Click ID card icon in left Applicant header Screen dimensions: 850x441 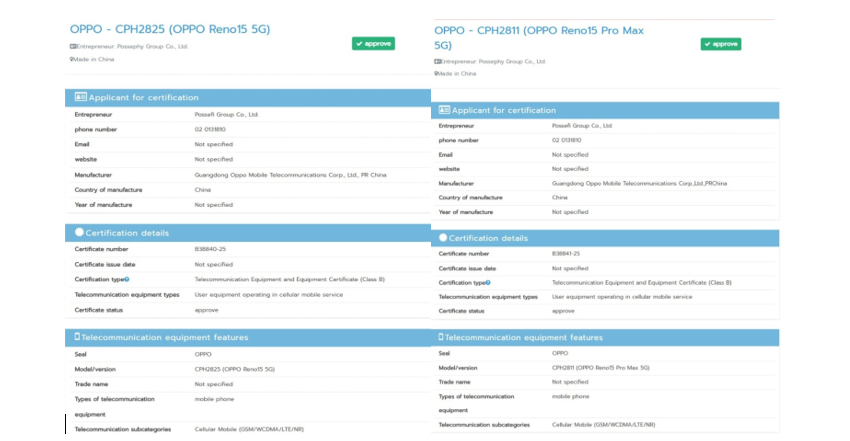click(81, 97)
